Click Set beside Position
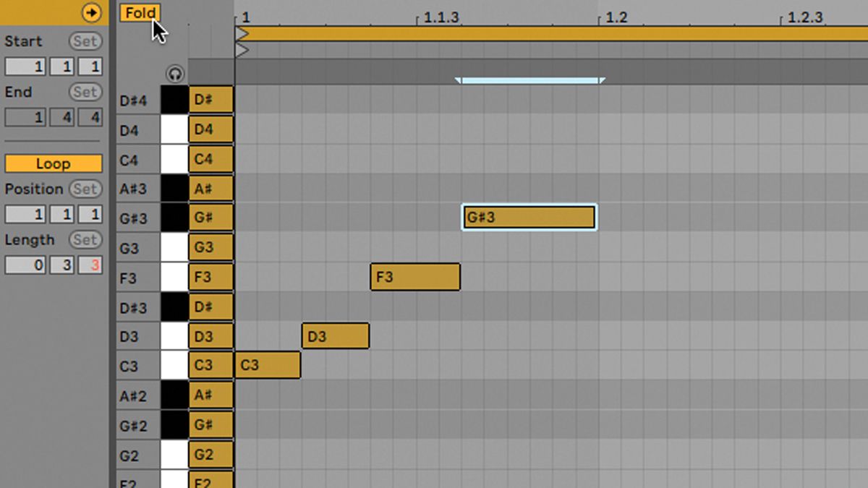This screenshot has height=488, width=868. pyautogui.click(x=85, y=189)
